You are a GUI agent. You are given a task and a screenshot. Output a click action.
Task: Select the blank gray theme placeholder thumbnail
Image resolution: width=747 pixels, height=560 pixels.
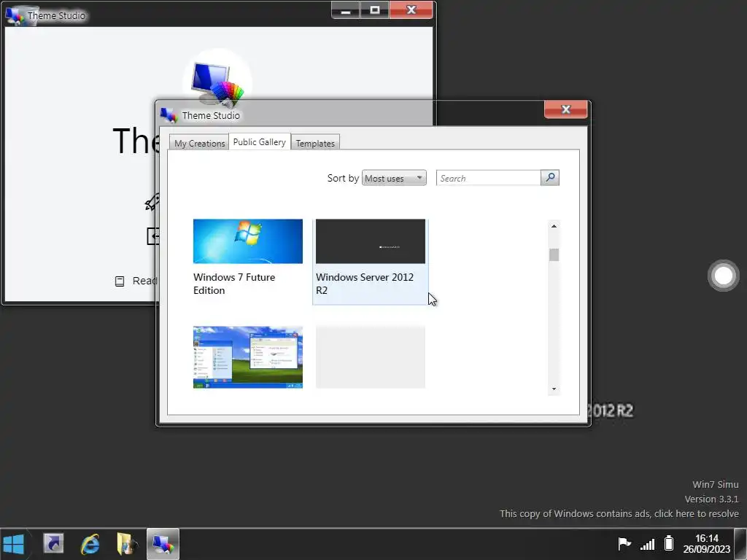(x=370, y=357)
